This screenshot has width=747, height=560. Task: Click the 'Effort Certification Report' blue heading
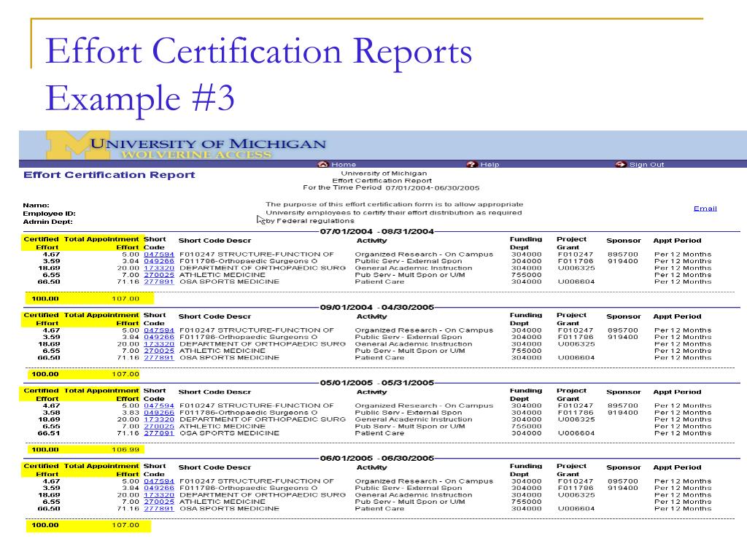pyautogui.click(x=109, y=175)
